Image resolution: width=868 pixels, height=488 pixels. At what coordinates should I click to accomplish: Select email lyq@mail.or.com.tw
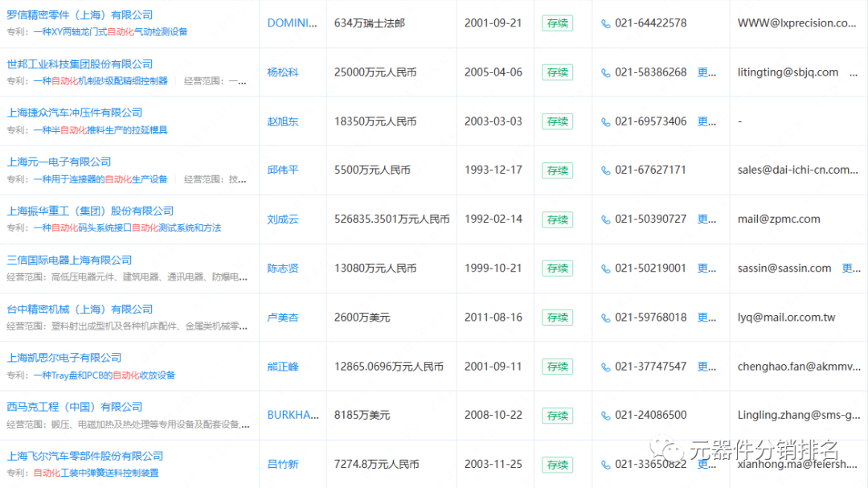(x=786, y=318)
